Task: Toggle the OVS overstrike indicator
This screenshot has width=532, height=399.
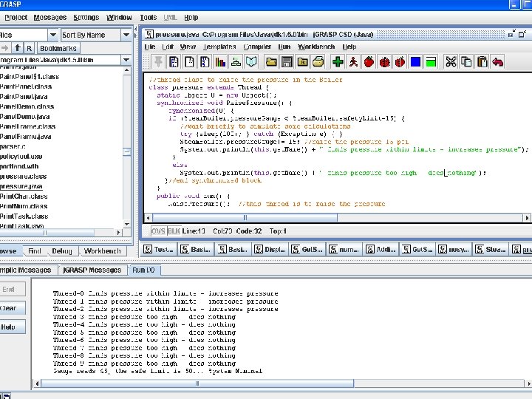Action: pyautogui.click(x=158, y=231)
